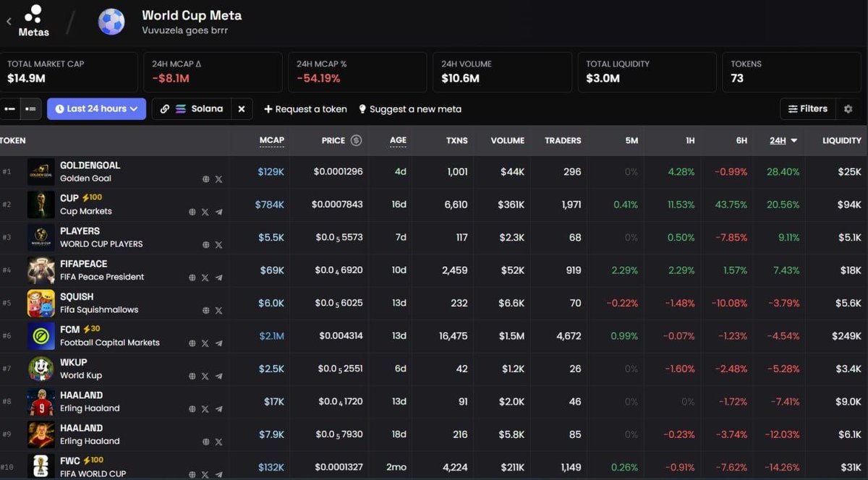Sort by the 1H column header
This screenshot has width=868, height=480.
tap(690, 140)
